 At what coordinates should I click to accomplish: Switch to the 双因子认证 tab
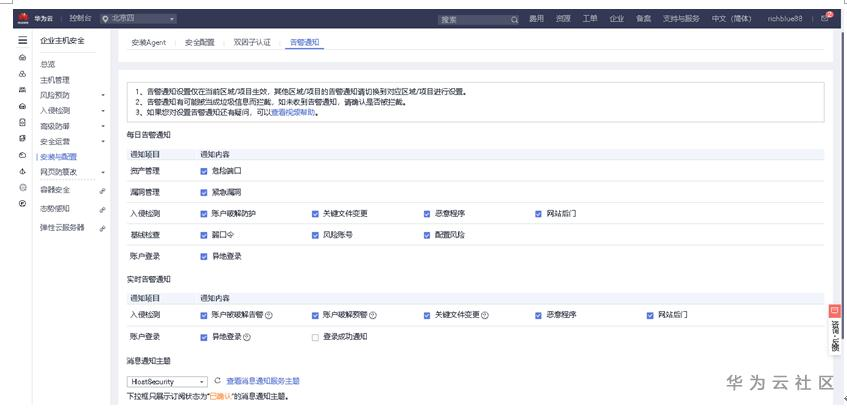[251, 43]
